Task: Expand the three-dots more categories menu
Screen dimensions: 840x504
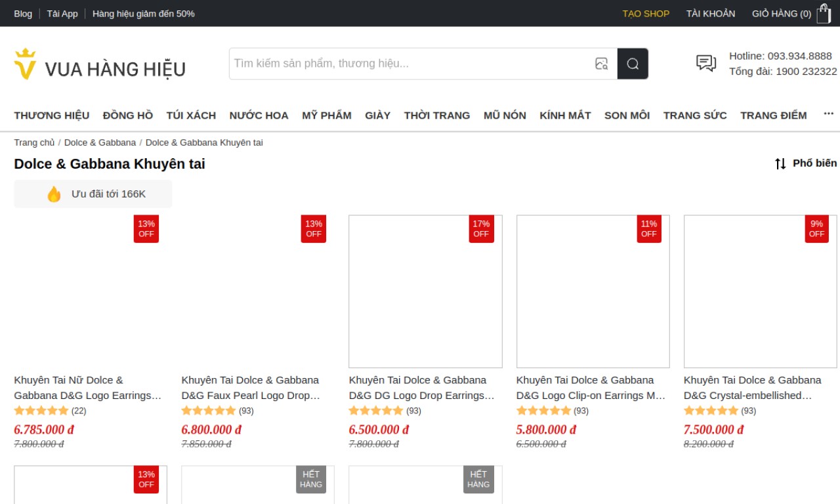Action: (x=829, y=114)
